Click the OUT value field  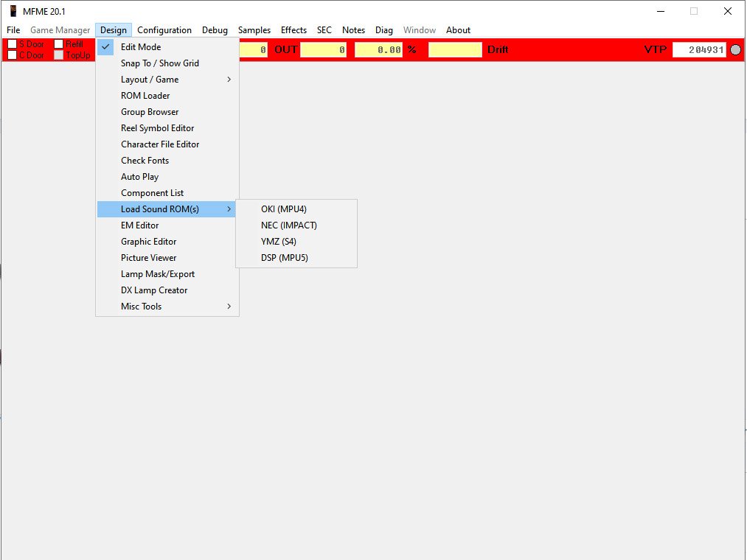[324, 49]
